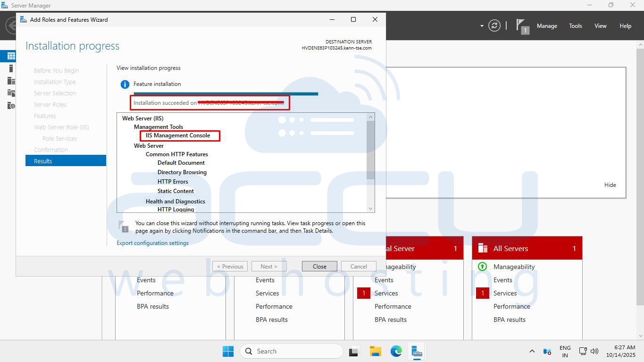This screenshot has height=362, width=644.
Task: Click the Close button in the wizard
Action: 319,266
